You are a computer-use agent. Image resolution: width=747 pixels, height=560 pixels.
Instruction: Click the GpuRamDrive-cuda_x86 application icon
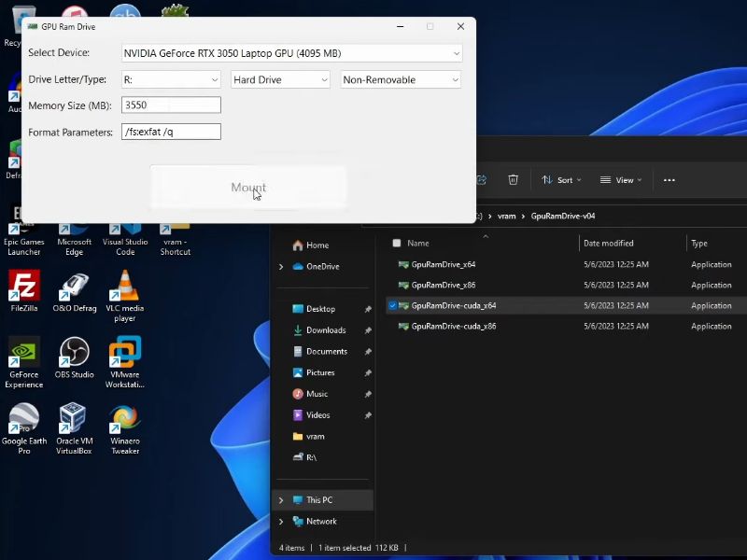(x=403, y=327)
